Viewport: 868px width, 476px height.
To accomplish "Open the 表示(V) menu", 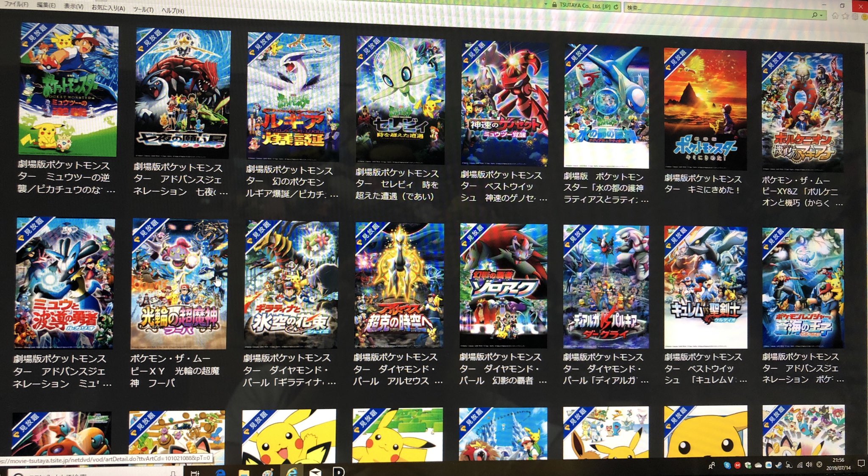I will click(74, 6).
